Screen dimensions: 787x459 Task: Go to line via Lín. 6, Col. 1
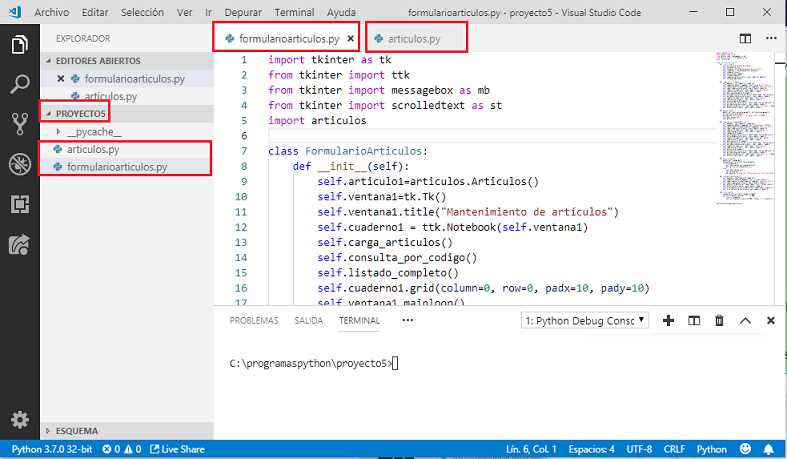click(x=531, y=449)
